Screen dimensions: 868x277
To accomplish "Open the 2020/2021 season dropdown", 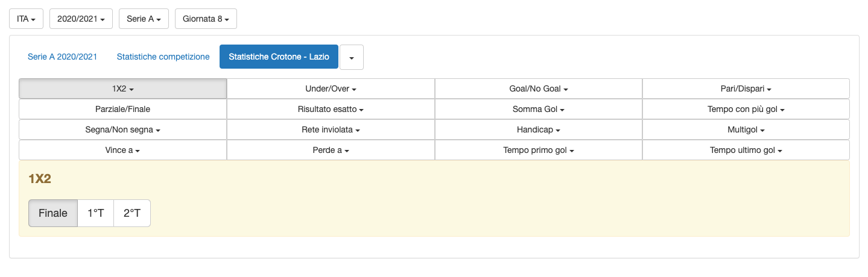I will point(81,19).
